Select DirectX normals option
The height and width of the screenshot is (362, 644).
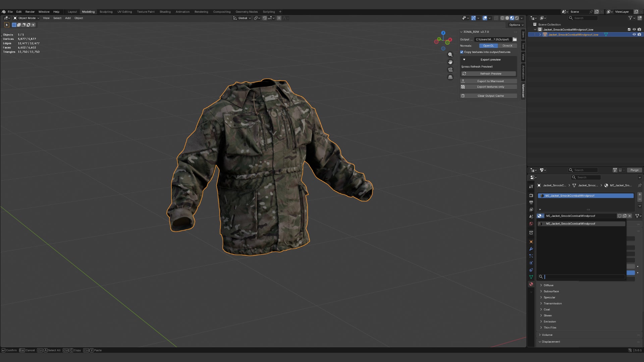click(507, 46)
